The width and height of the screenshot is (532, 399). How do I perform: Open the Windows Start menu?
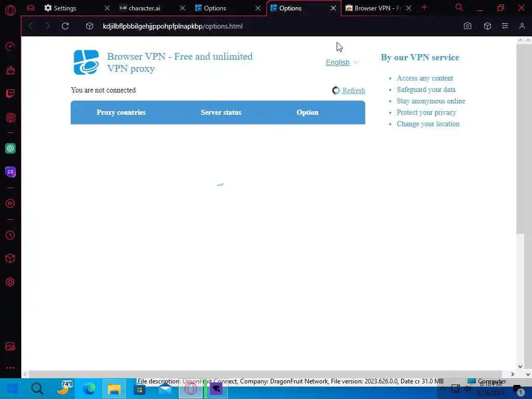[x=12, y=389]
